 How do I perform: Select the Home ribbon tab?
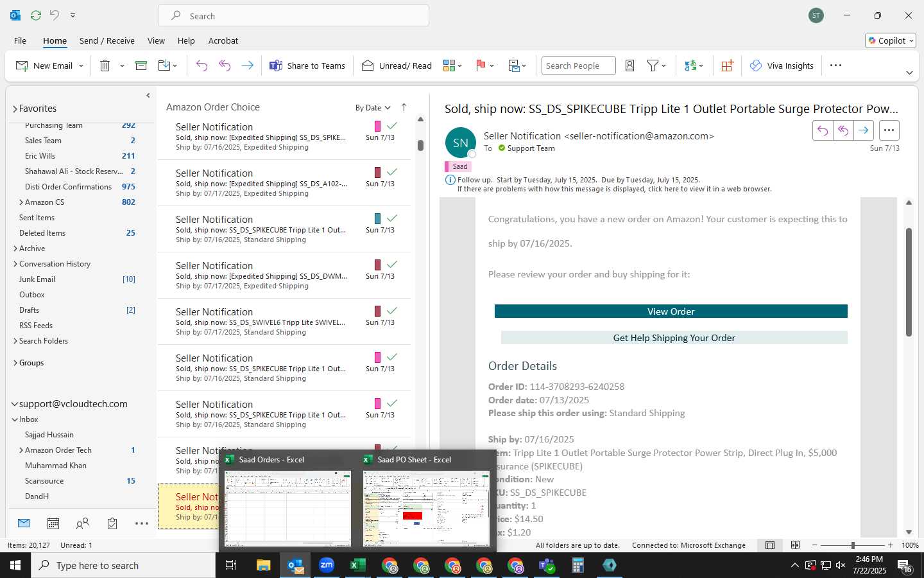click(x=55, y=40)
